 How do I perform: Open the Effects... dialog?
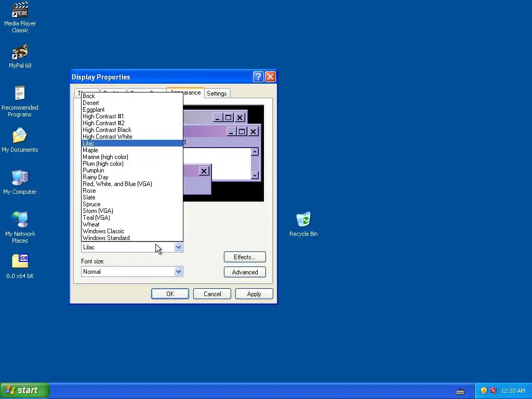point(245,257)
